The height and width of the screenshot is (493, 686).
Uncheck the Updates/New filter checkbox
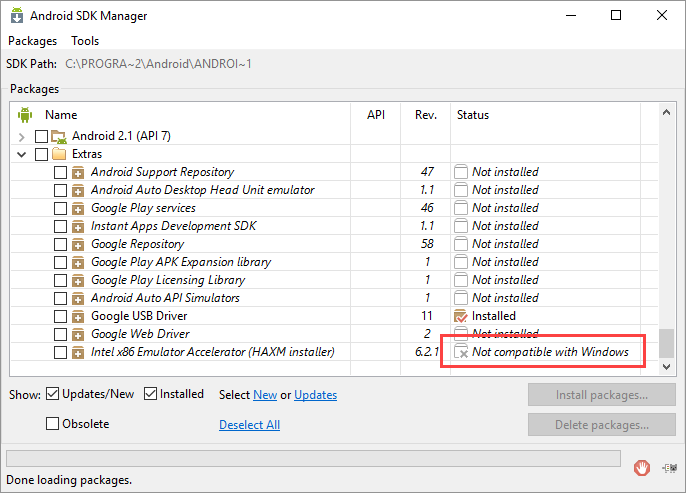pos(52,394)
